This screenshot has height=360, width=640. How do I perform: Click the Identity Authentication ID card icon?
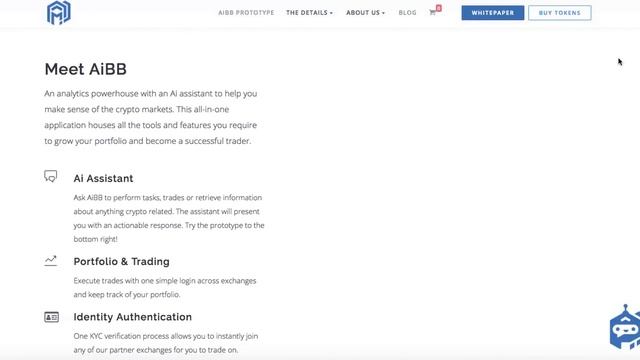click(x=51, y=317)
